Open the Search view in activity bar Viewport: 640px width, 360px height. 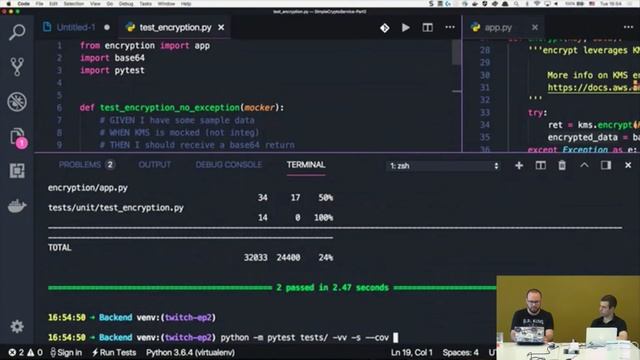click(17, 32)
